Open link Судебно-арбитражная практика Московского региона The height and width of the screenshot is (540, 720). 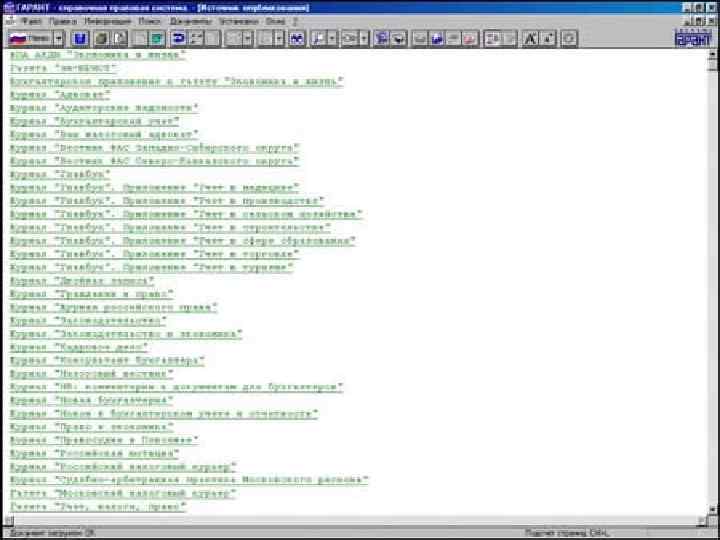click(189, 480)
